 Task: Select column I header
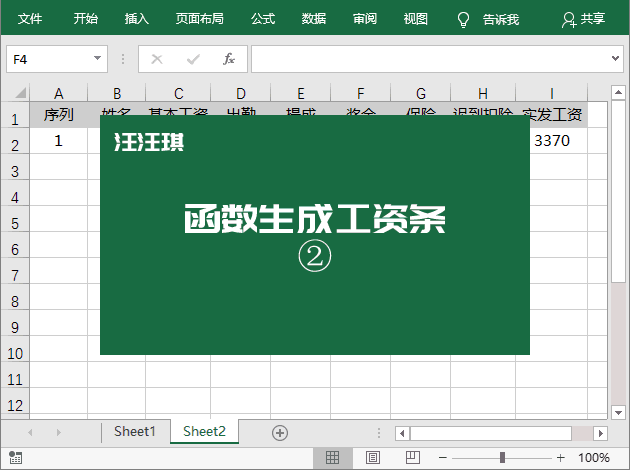pyautogui.click(x=552, y=94)
